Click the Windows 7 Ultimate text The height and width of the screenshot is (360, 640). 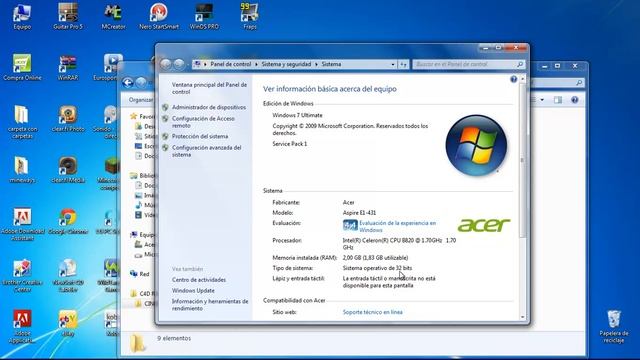tap(297, 116)
